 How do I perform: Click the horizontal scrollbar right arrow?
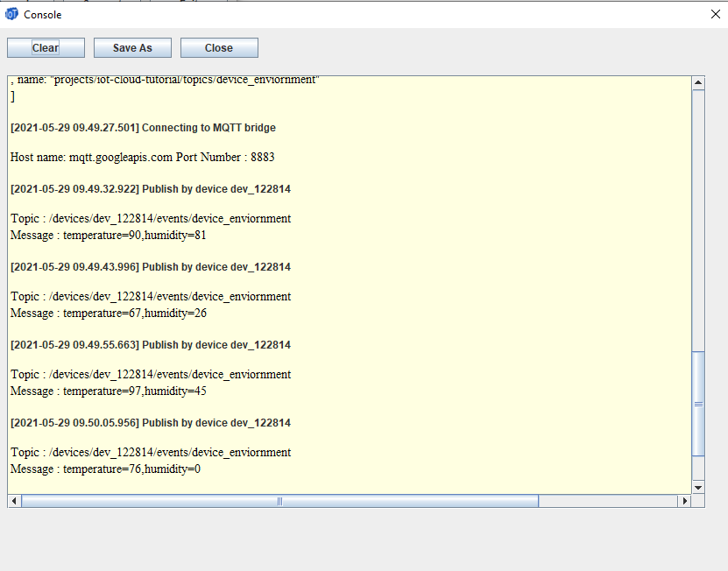tap(684, 501)
